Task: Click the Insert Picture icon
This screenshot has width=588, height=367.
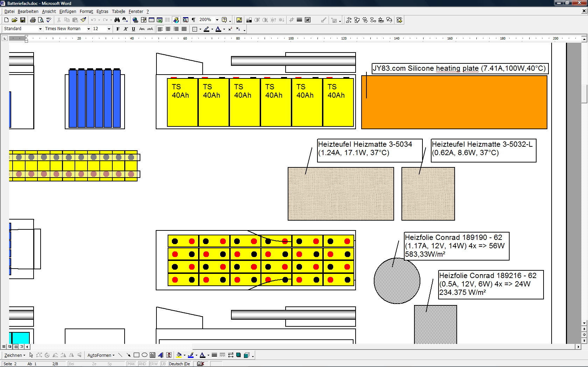Action: pyautogui.click(x=239, y=20)
